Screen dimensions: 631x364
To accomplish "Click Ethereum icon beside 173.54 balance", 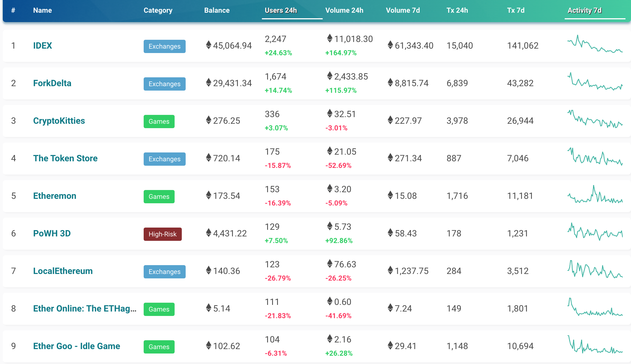I will pyautogui.click(x=209, y=195).
